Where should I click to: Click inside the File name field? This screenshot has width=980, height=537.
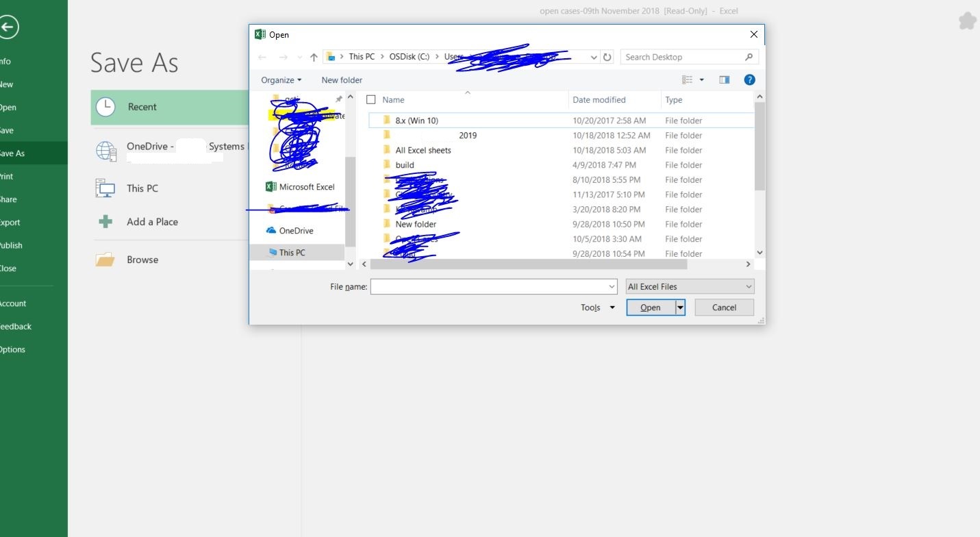[490, 286]
